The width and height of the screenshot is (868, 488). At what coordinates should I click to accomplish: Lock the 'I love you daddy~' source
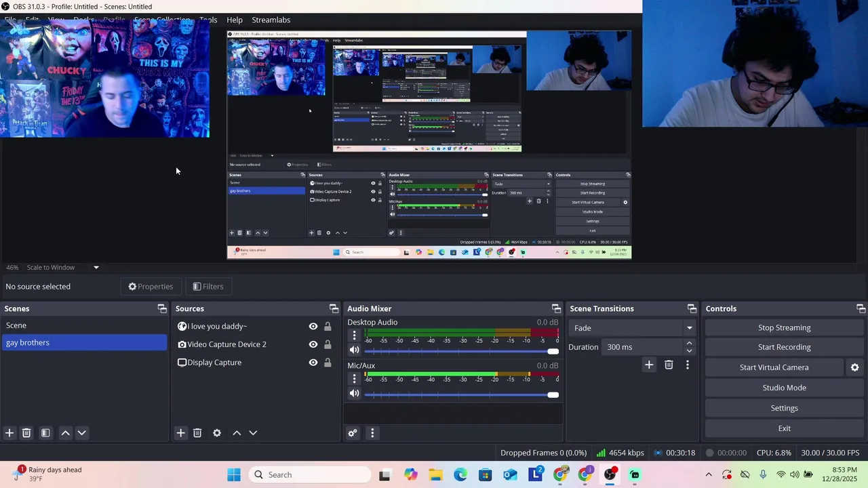(x=328, y=326)
